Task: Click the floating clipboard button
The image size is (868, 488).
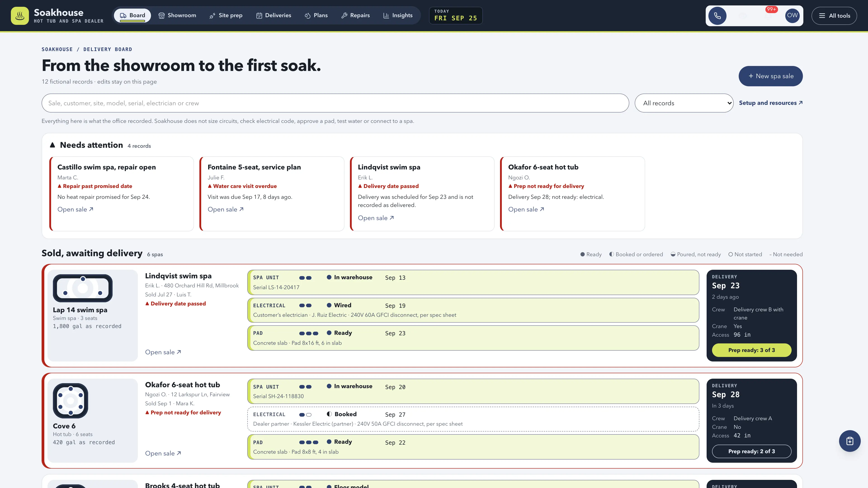Action: [x=849, y=441]
